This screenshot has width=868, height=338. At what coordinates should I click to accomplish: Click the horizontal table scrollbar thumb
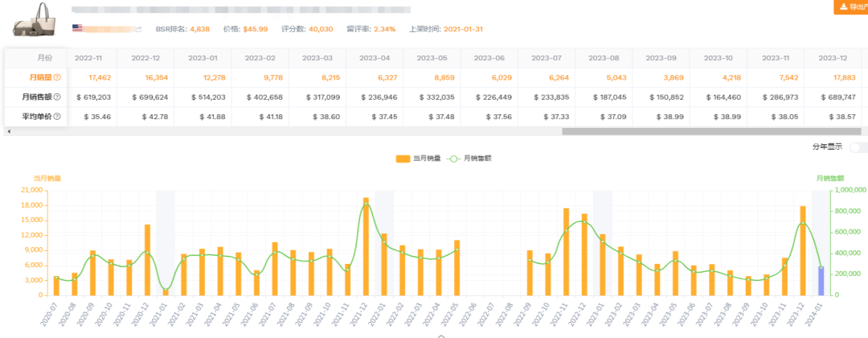coord(711,131)
